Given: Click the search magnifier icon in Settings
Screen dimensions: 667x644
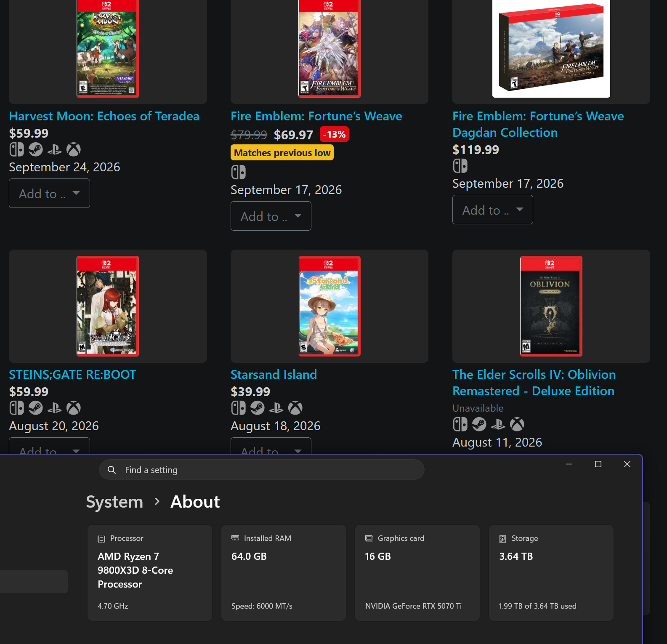Looking at the screenshot, I should pos(112,470).
